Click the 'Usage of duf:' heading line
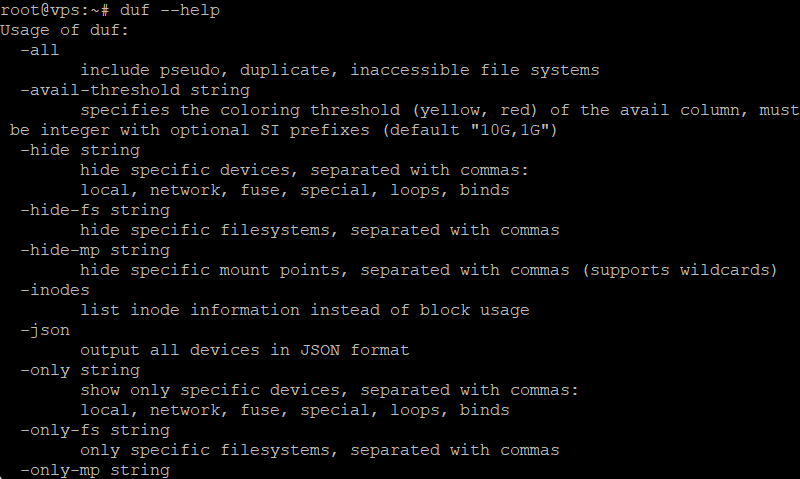This screenshot has width=800, height=479. [x=64, y=30]
